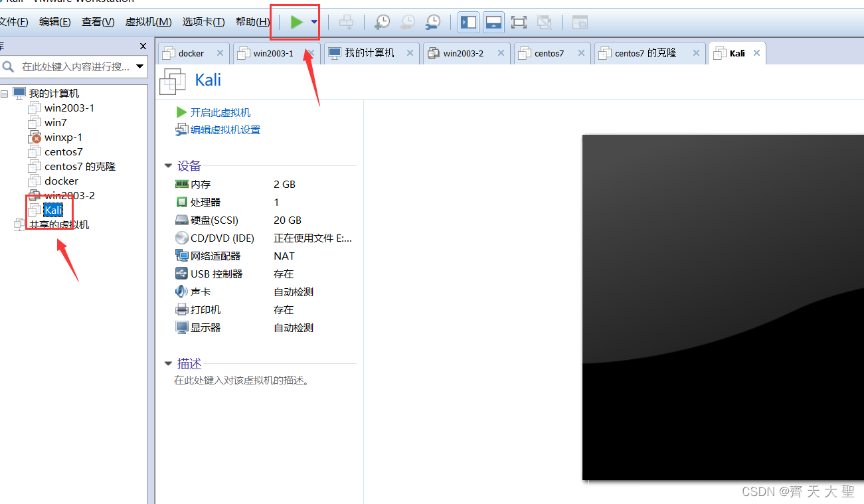Image resolution: width=864 pixels, height=504 pixels.
Task: Open the 编辑(E) menu
Action: point(55,22)
